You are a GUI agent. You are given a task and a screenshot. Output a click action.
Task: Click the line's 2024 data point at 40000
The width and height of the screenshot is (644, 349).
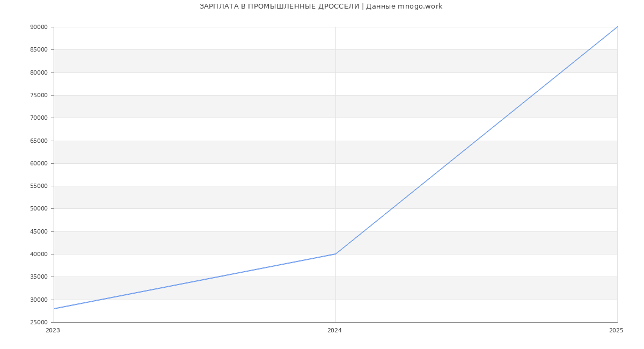click(x=335, y=254)
